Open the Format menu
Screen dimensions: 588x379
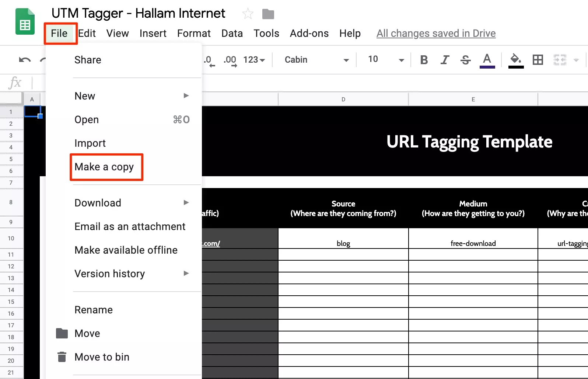pos(194,33)
